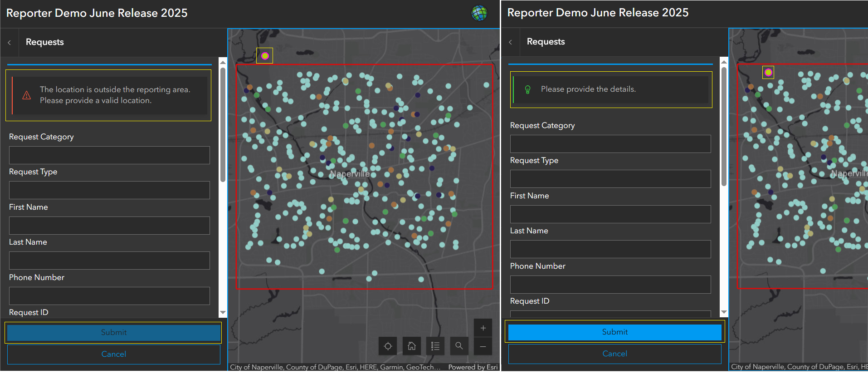
Task: Open map search with magnifier icon
Action: point(459,346)
